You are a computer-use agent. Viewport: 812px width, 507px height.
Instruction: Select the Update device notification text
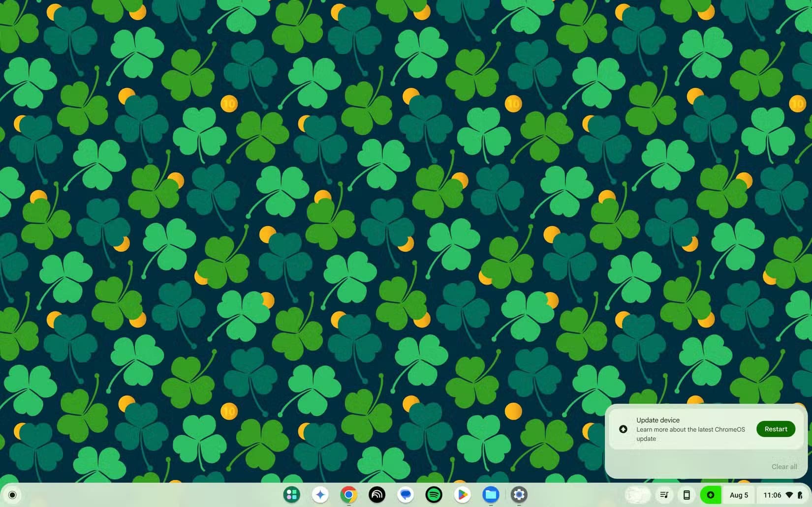pyautogui.click(x=657, y=420)
